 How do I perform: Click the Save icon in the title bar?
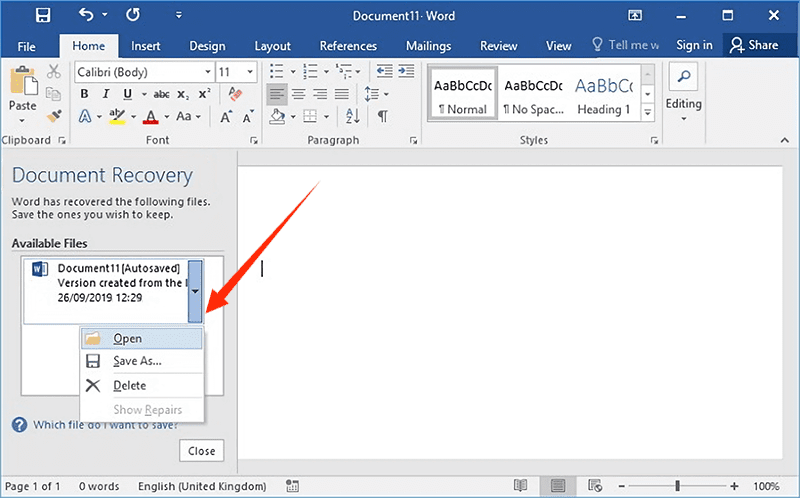[x=43, y=16]
